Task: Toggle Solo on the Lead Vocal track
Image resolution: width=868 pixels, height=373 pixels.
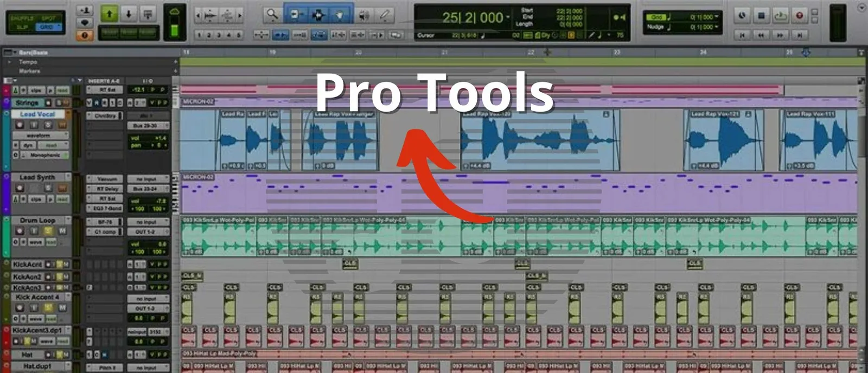Action: [48, 125]
